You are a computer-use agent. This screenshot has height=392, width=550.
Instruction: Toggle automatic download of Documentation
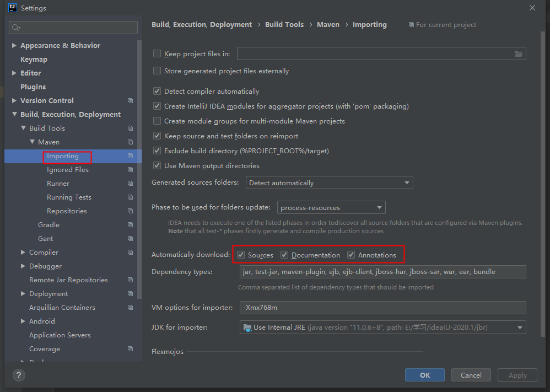[284, 255]
